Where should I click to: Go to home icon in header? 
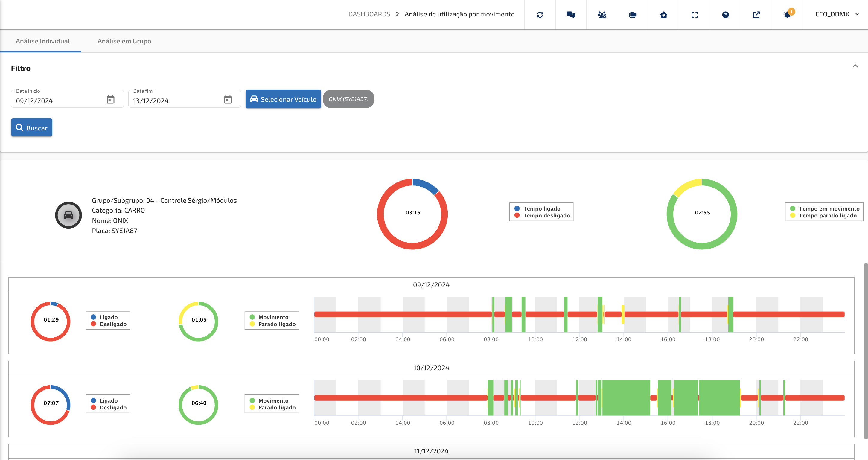(663, 14)
